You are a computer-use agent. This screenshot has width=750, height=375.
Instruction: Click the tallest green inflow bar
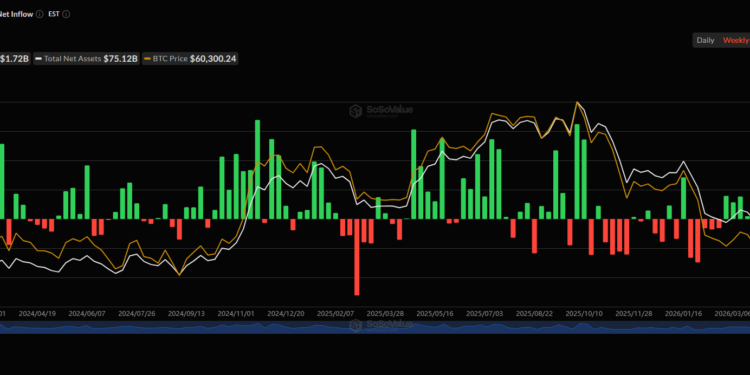(257, 169)
